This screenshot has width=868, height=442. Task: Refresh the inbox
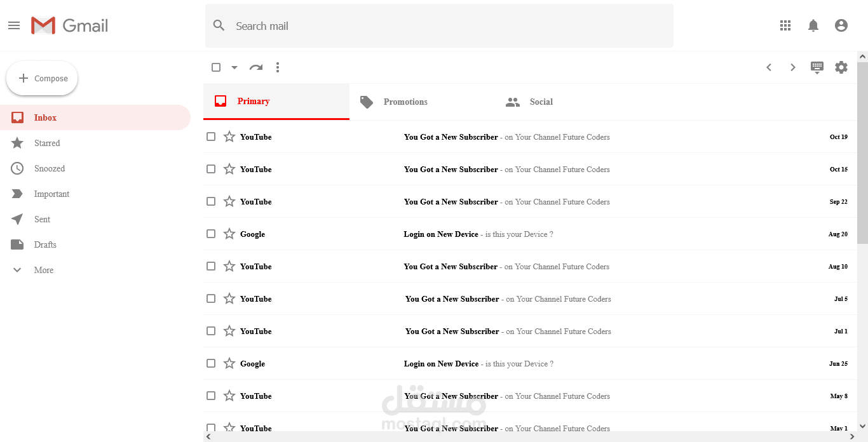[x=256, y=67]
